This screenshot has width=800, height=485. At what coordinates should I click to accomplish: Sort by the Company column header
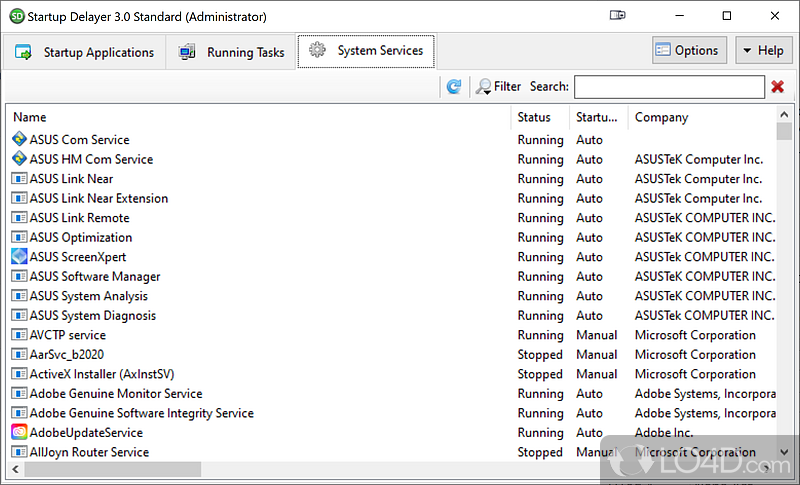[x=661, y=117]
